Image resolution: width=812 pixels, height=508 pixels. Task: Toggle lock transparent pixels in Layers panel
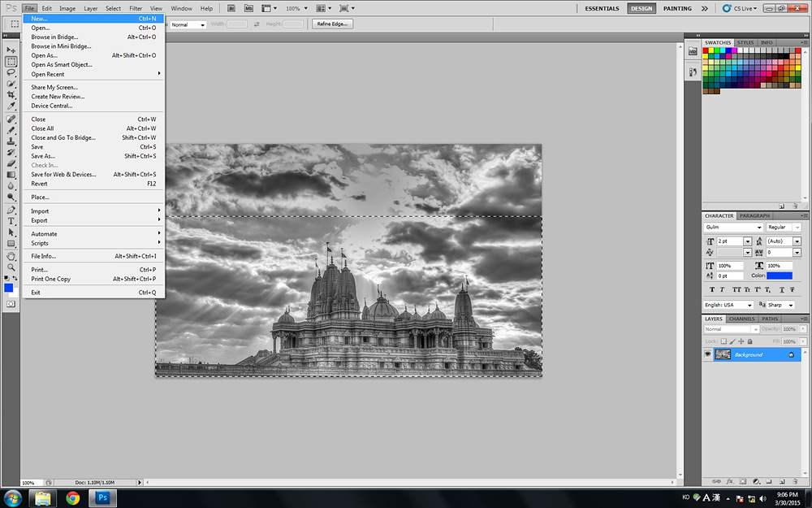tap(722, 341)
